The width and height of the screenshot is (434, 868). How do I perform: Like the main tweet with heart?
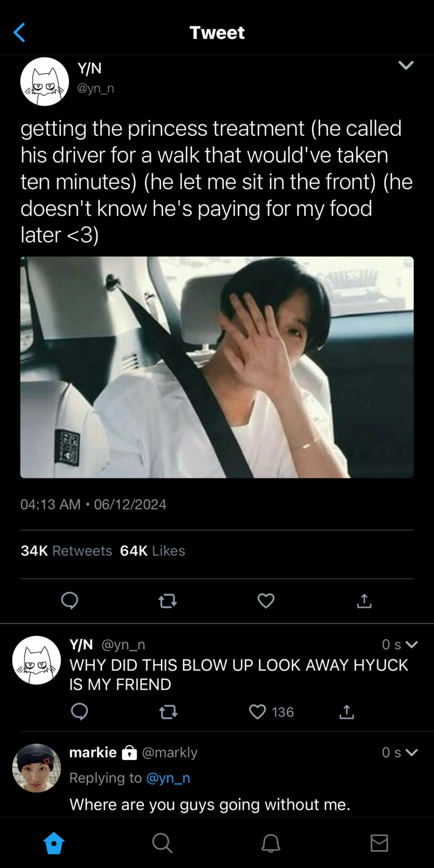pyautogui.click(x=266, y=601)
